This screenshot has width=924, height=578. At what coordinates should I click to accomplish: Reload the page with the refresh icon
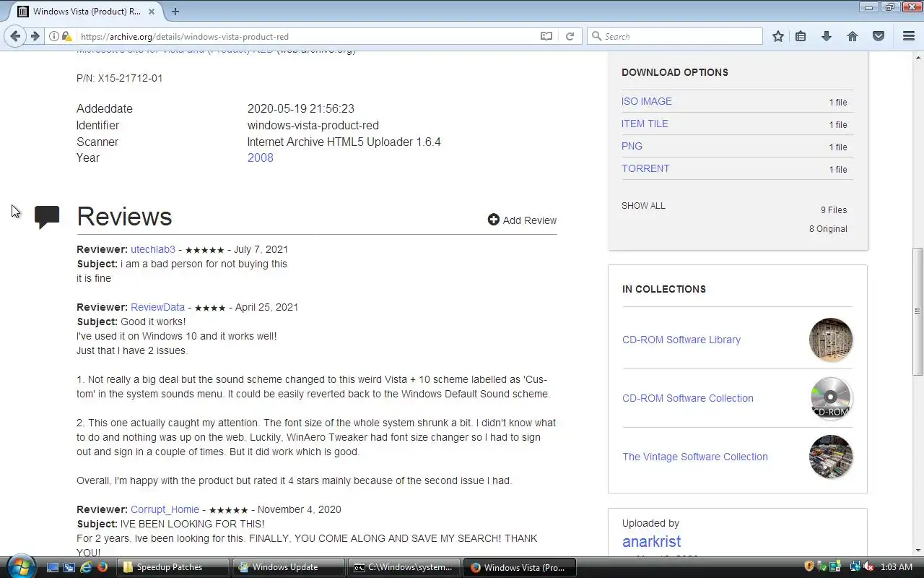tap(570, 36)
